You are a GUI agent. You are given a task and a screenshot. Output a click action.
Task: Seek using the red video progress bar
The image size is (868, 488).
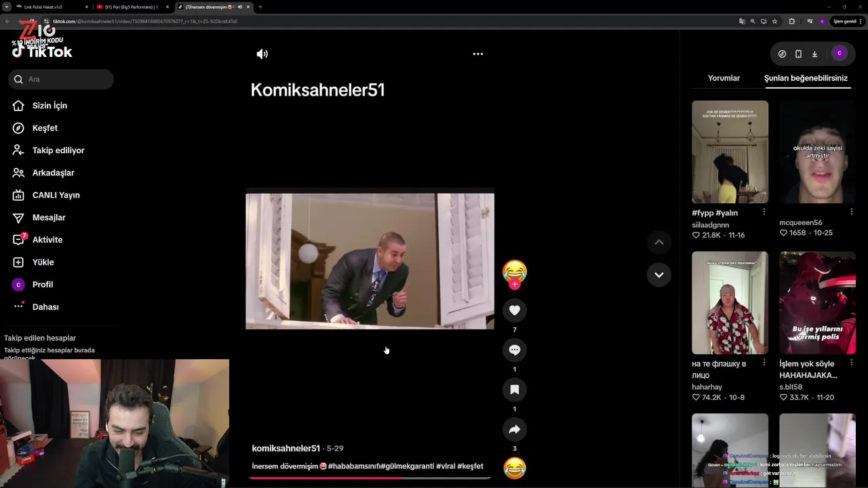point(370,479)
